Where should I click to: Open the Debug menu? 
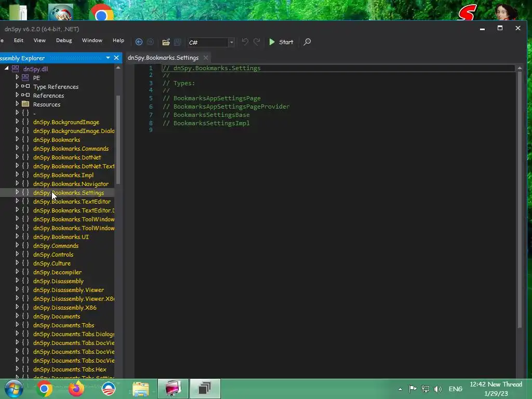click(64, 41)
